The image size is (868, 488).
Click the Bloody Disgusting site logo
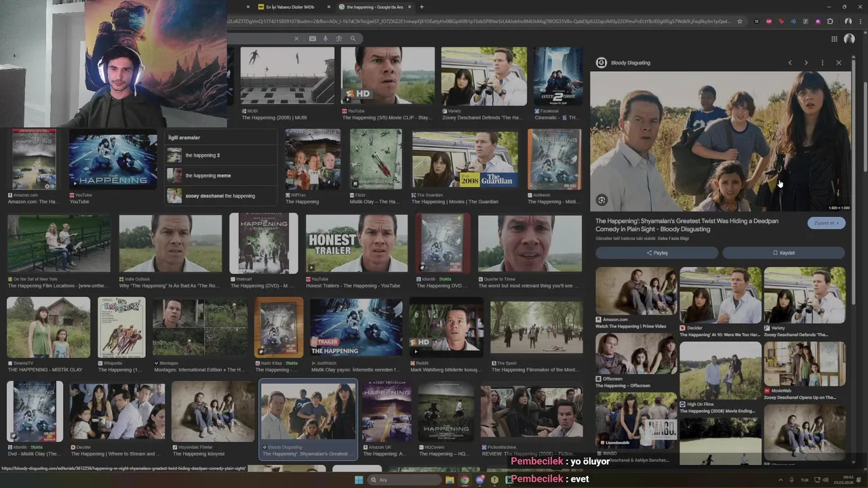(601, 62)
